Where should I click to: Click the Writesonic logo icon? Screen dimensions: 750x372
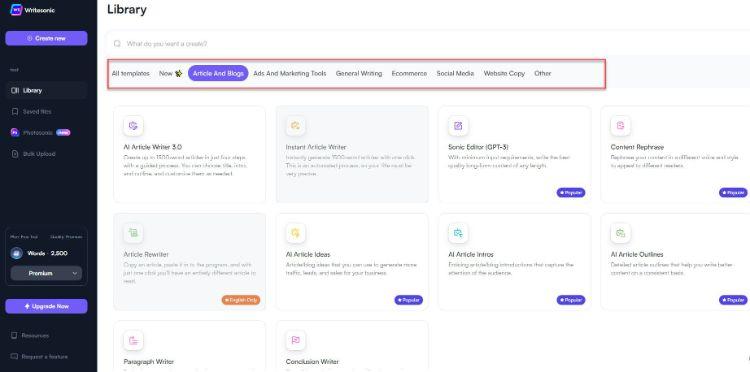pos(16,10)
